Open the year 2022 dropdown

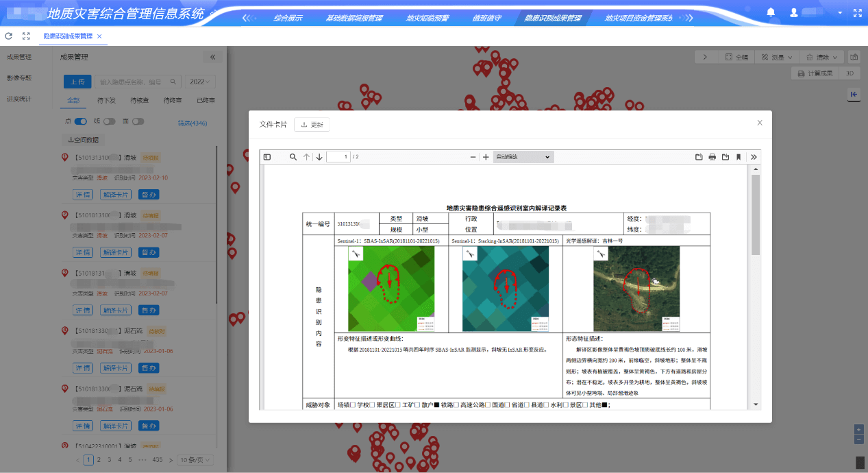tap(201, 82)
